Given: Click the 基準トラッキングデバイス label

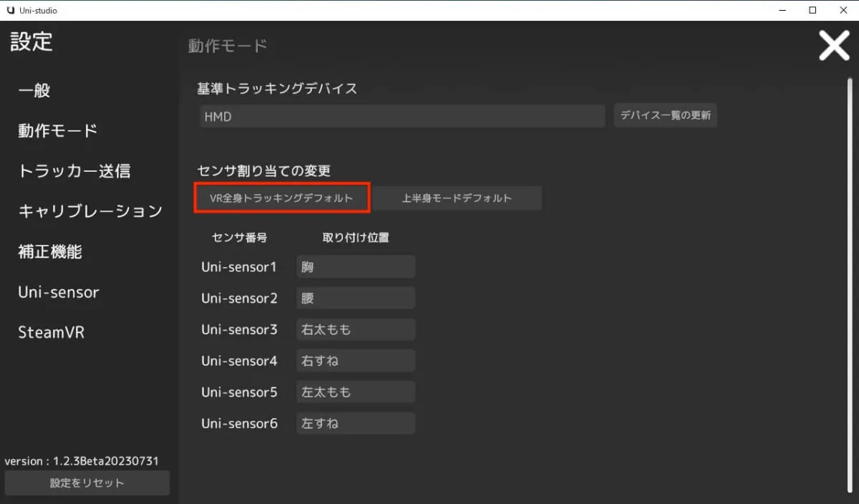Looking at the screenshot, I should 277,89.
